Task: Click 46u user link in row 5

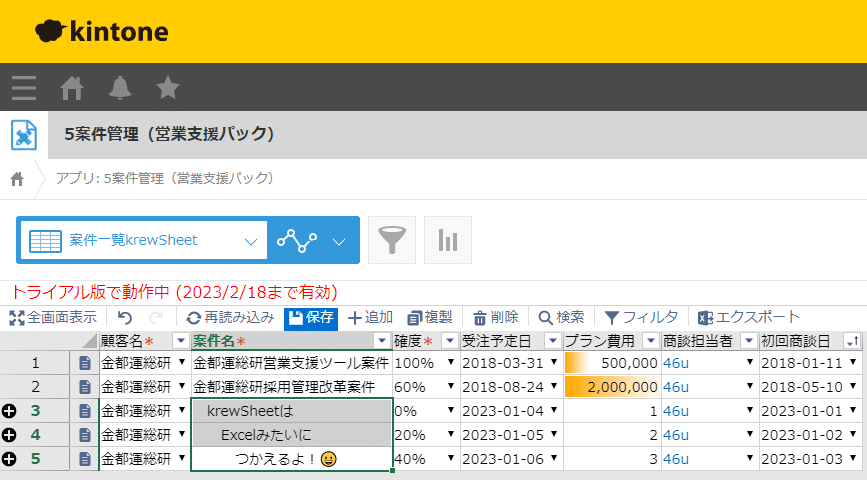Action: tap(676, 459)
